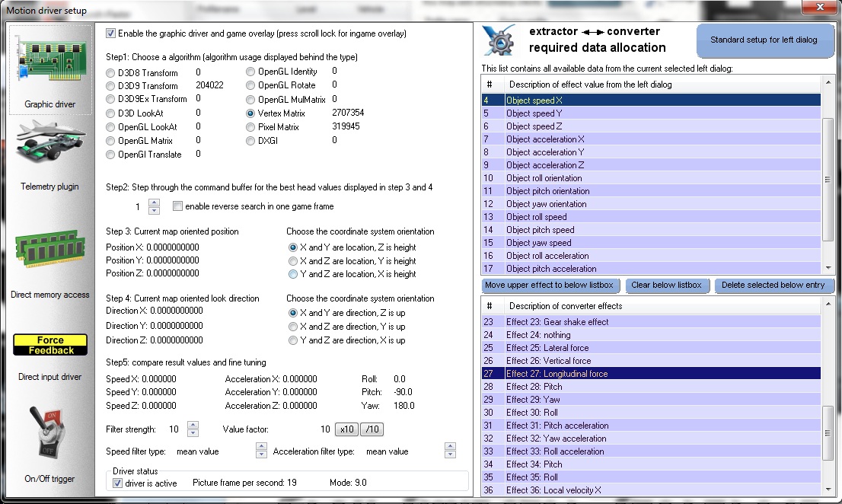Select Object yaw orientation row

(x=652, y=204)
